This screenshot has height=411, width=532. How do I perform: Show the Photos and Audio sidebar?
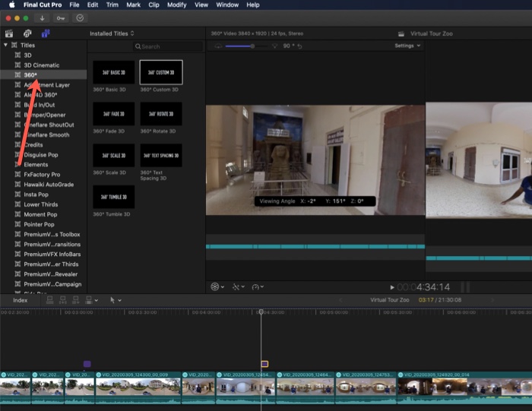(x=27, y=33)
